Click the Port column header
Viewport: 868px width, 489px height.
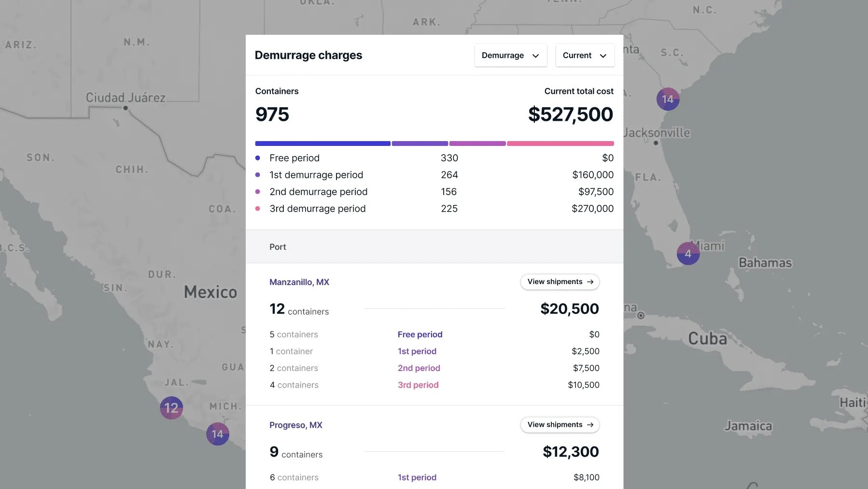(x=278, y=247)
